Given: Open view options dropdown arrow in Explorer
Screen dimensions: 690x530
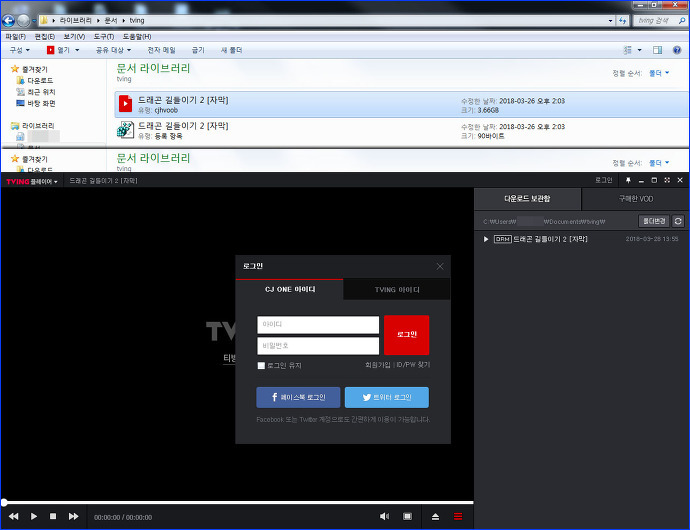Looking at the screenshot, I should pos(639,50).
